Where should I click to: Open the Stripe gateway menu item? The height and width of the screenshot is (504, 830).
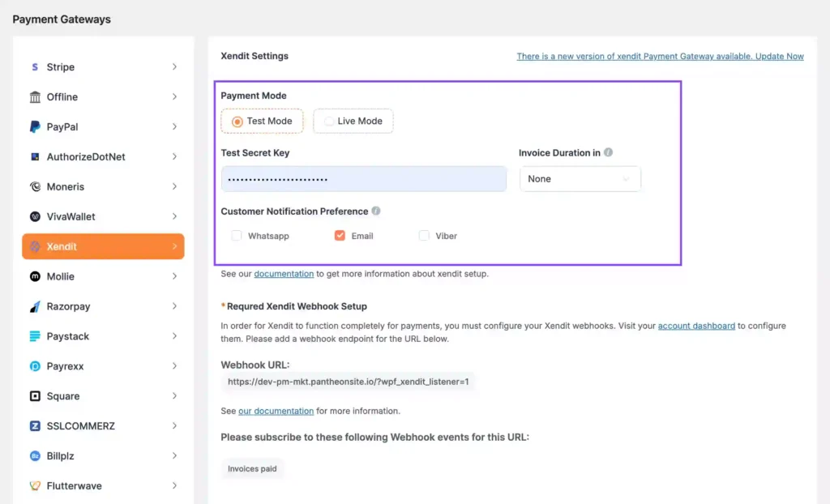coord(103,67)
